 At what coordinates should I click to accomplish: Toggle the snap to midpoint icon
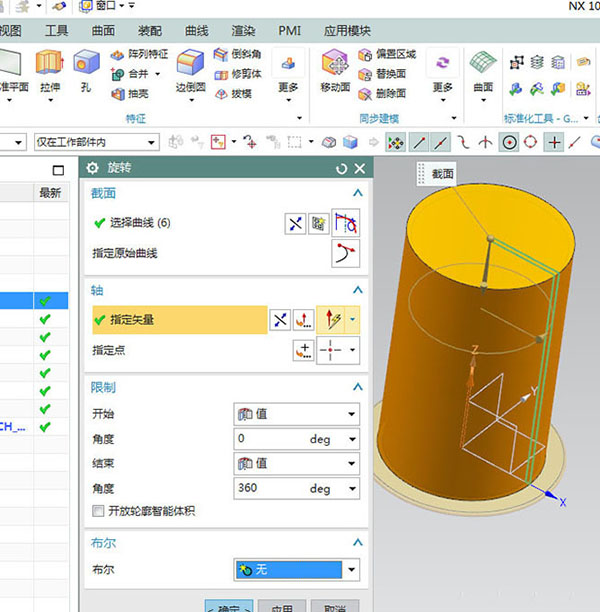point(441,142)
